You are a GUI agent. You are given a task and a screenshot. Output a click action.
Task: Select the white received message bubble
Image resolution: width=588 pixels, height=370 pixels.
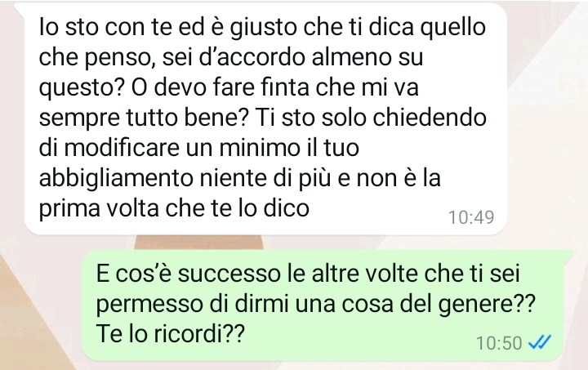tap(265, 119)
